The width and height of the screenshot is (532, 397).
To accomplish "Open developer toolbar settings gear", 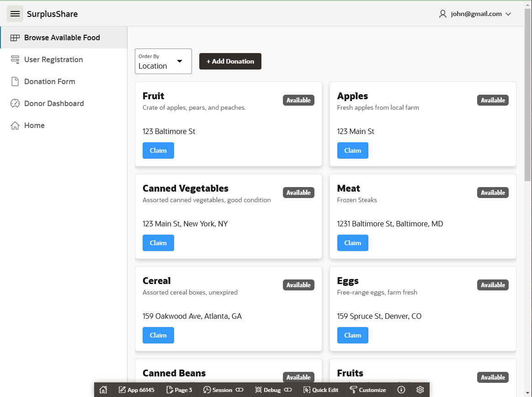I will pyautogui.click(x=420, y=390).
